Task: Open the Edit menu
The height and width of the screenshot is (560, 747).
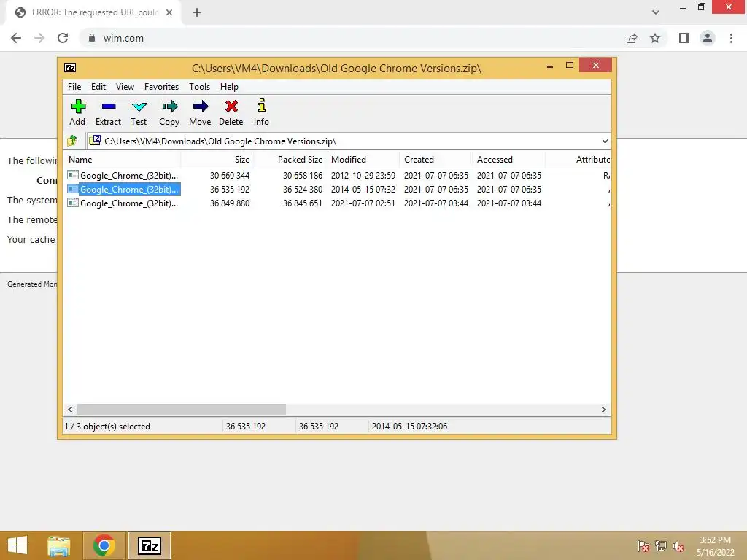Action: (x=98, y=87)
